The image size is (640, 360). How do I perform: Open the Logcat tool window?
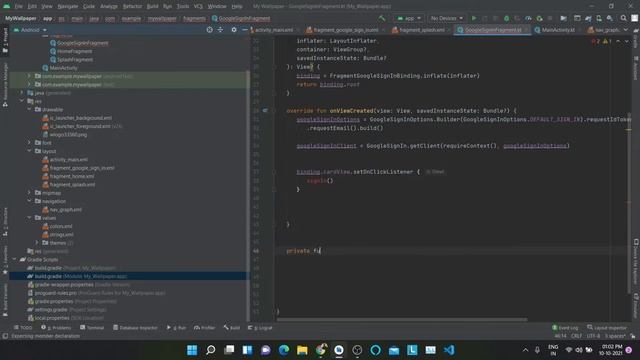[x=260, y=327]
